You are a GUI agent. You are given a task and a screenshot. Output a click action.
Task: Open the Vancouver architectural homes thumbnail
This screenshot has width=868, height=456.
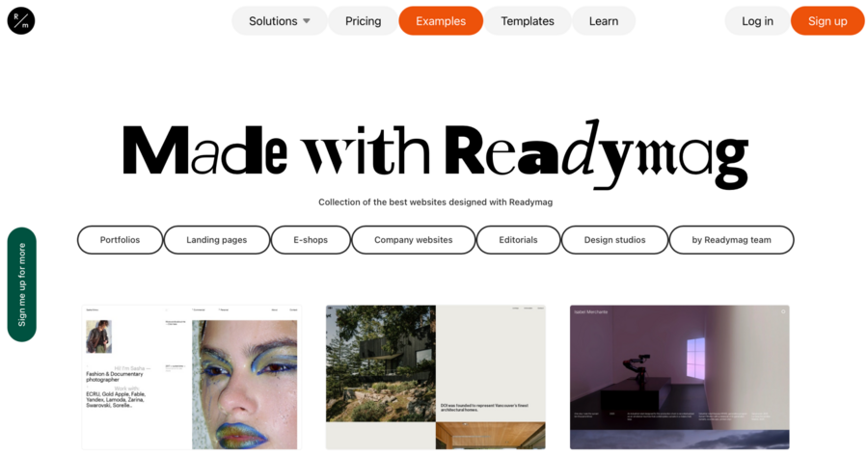click(x=436, y=377)
